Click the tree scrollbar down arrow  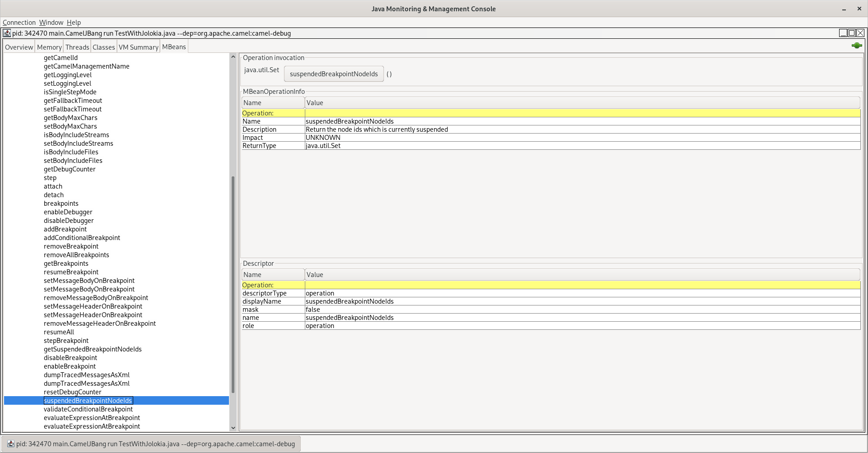click(233, 427)
